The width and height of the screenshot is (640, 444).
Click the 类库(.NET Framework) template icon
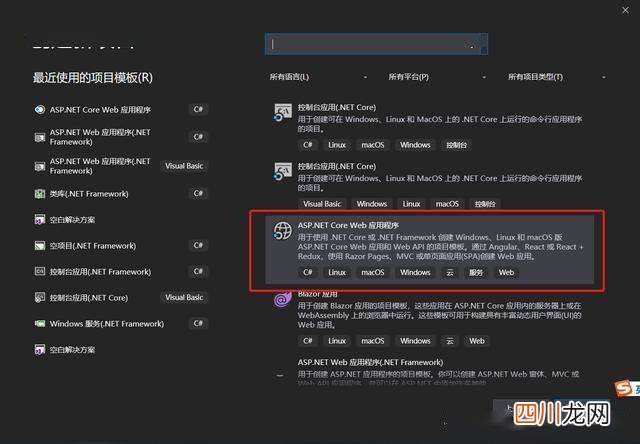(x=40, y=193)
